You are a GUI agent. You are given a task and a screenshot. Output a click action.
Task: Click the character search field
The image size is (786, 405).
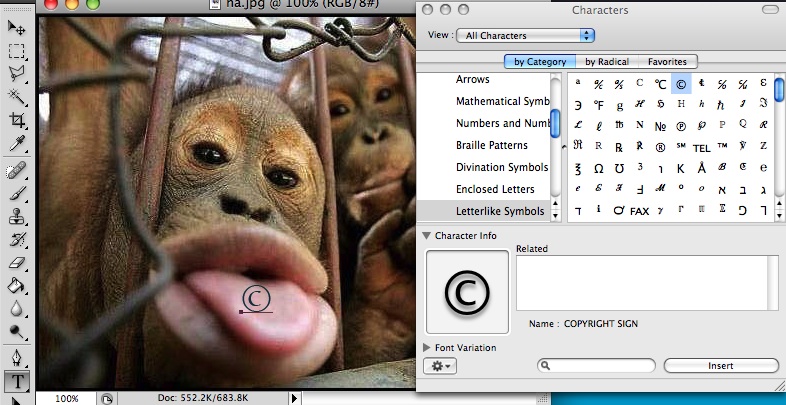coord(598,366)
